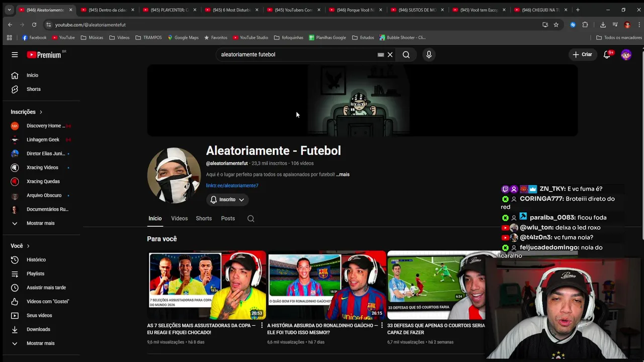Image resolution: width=644 pixels, height=362 pixels.
Task: Switch to the channel Shorts tab
Action: click(x=204, y=218)
